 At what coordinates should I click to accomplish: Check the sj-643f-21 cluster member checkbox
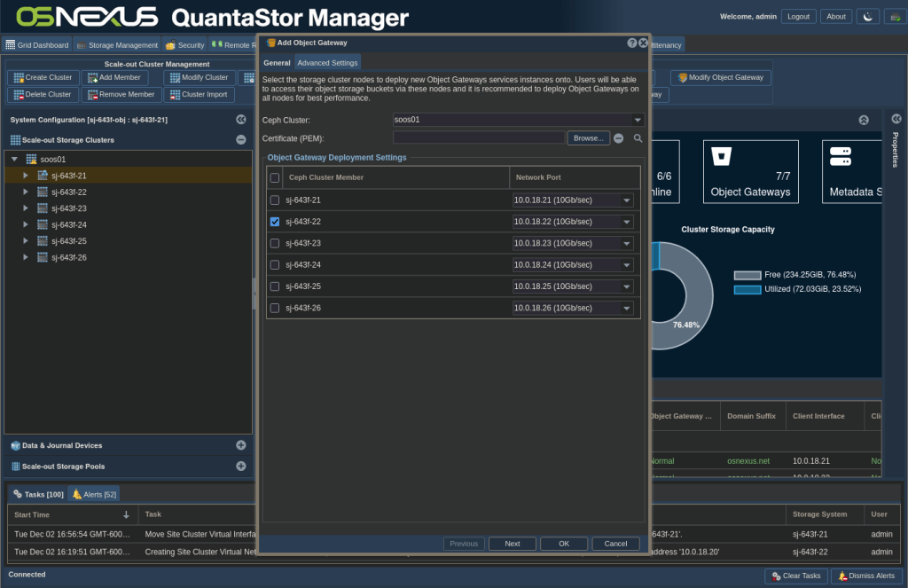click(275, 200)
